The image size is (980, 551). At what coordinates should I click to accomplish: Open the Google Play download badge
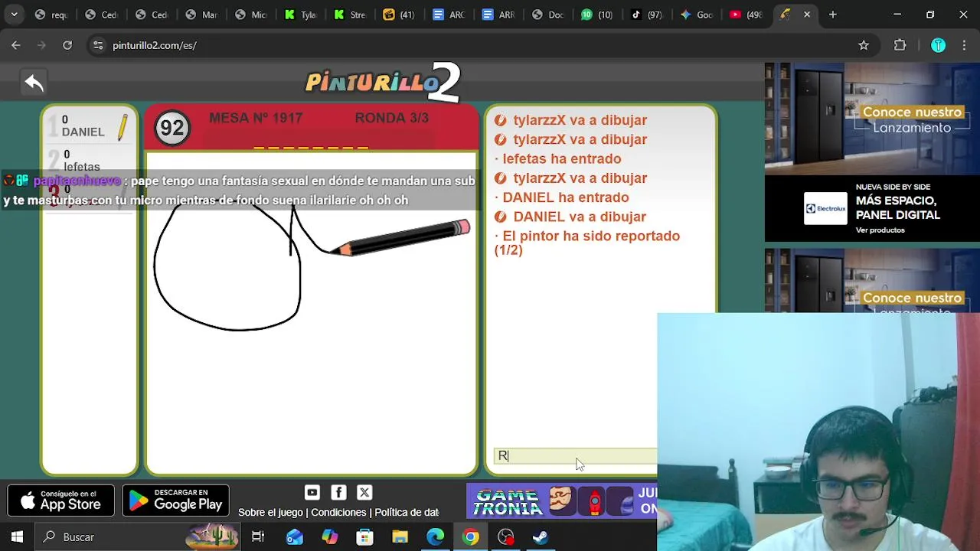click(x=176, y=500)
